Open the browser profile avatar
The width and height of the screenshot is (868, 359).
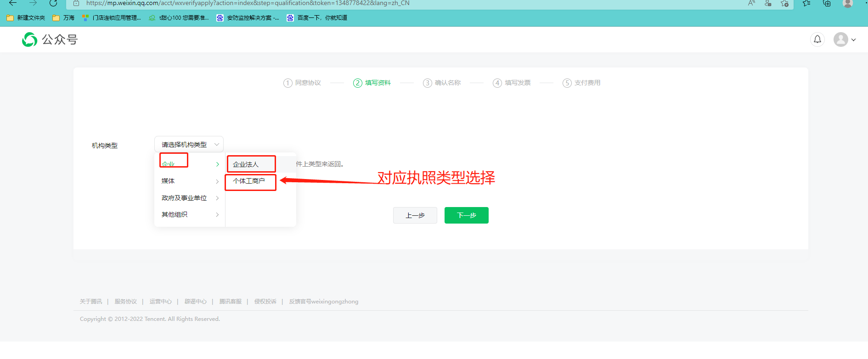coord(848,3)
